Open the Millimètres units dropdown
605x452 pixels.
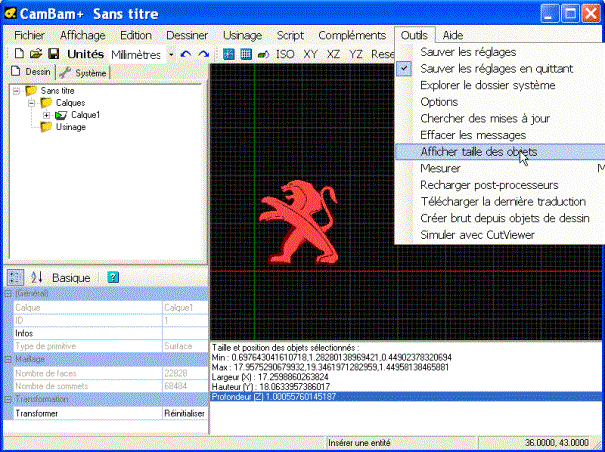coord(171,54)
